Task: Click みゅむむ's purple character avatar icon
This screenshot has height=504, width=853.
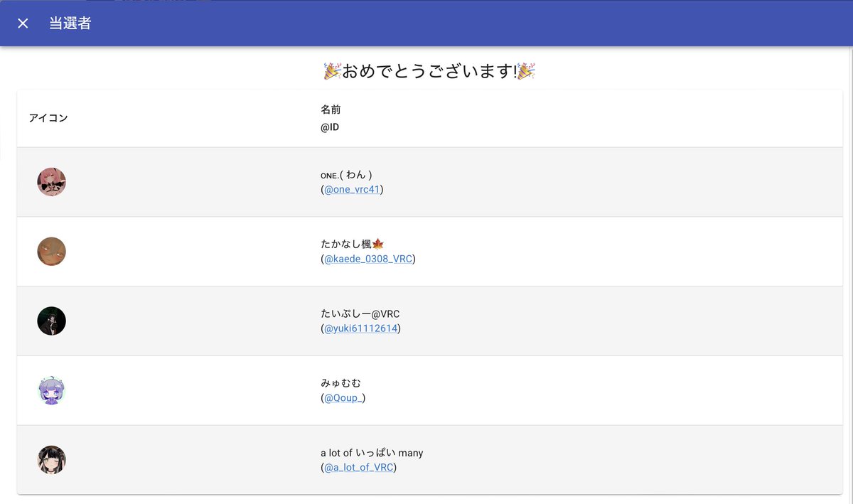Action: tap(51, 390)
